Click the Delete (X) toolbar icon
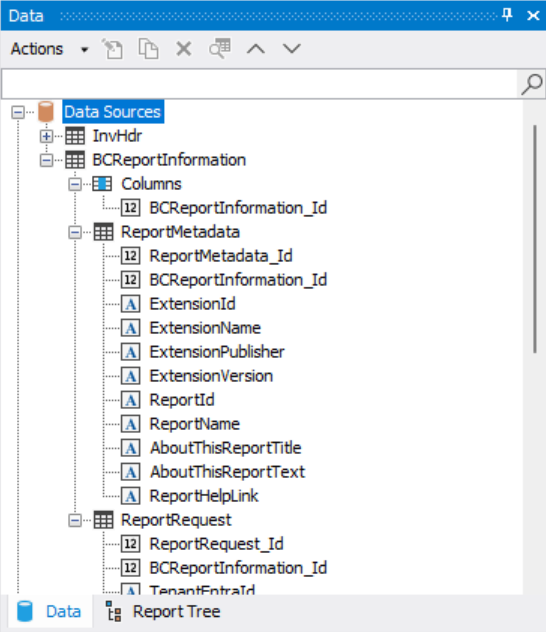The image size is (546, 632). 184,49
